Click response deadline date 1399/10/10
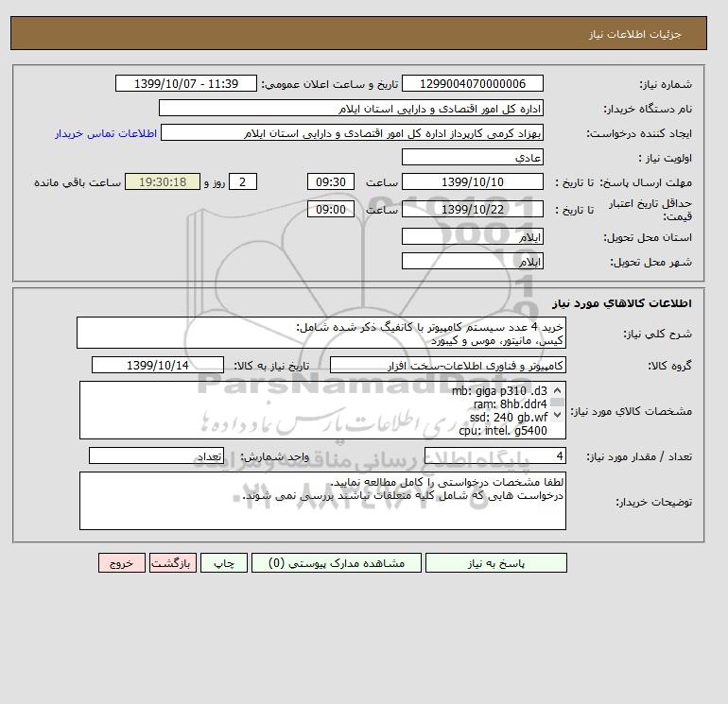Image resolution: width=728 pixels, height=704 pixels. tap(472, 182)
